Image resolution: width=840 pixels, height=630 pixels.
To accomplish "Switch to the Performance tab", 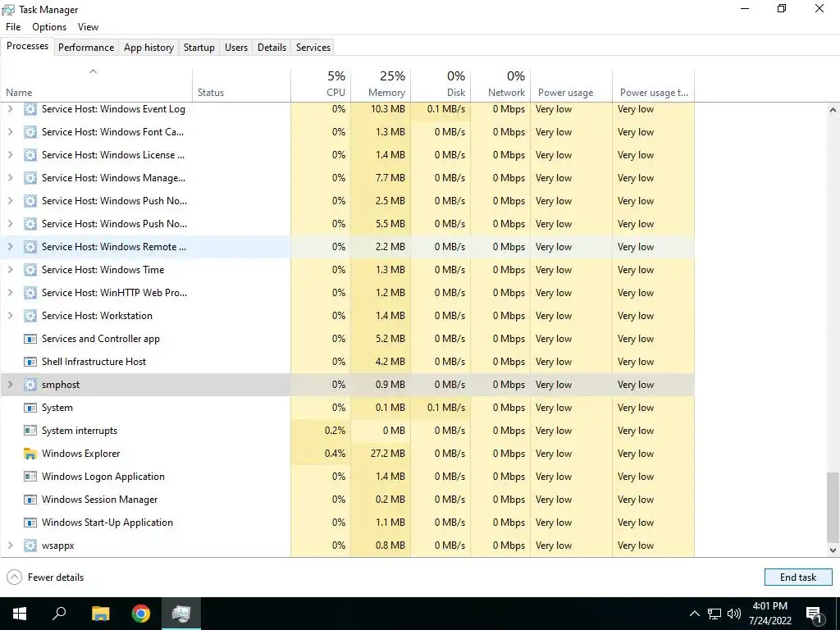I will pyautogui.click(x=86, y=47).
